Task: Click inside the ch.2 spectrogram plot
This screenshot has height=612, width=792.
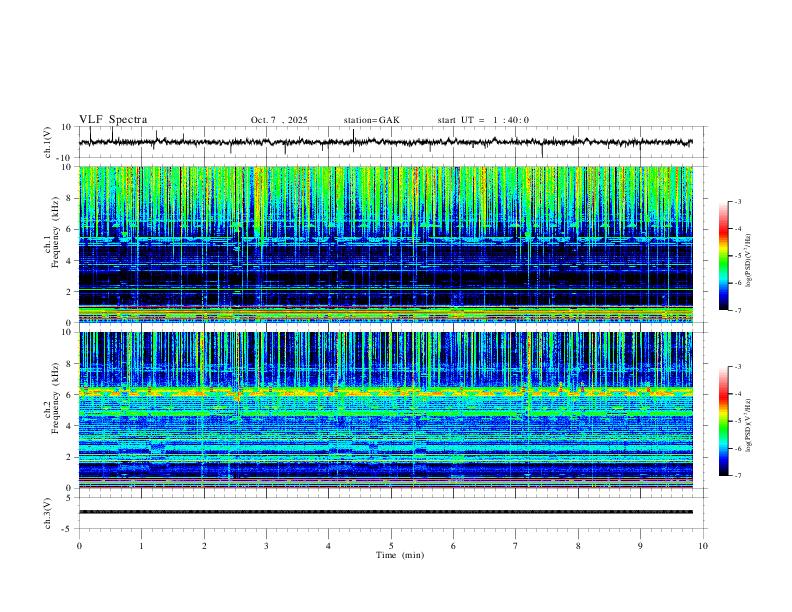Action: click(385, 410)
